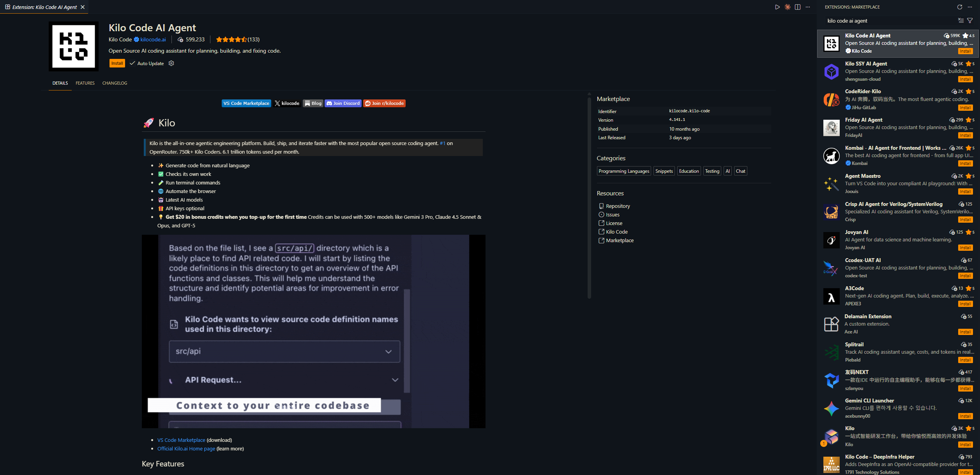Select the DETAILS tab
Image resolution: width=980 pixels, height=475 pixels.
point(60,83)
